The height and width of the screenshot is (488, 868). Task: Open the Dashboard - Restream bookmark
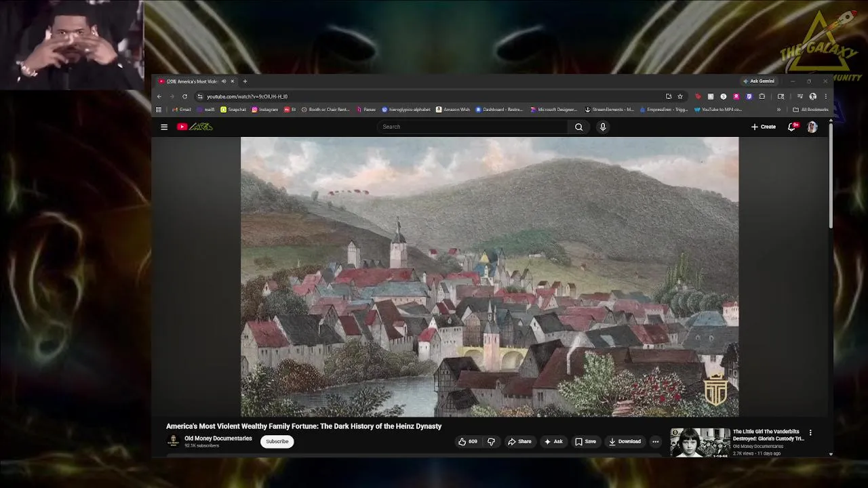(x=500, y=109)
